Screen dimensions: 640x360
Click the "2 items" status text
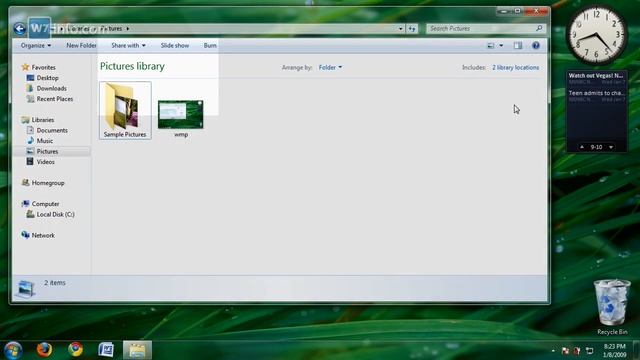coord(55,282)
